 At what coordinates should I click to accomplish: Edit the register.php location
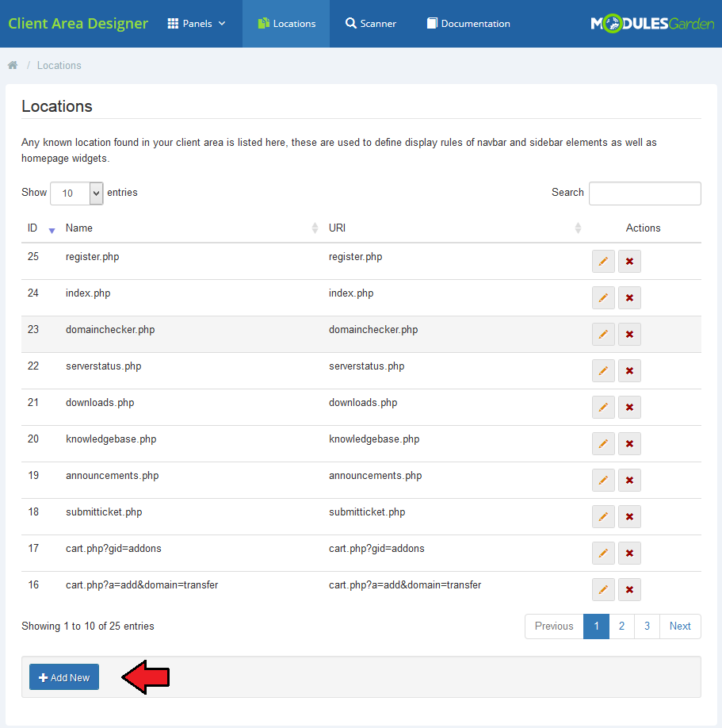pos(603,262)
